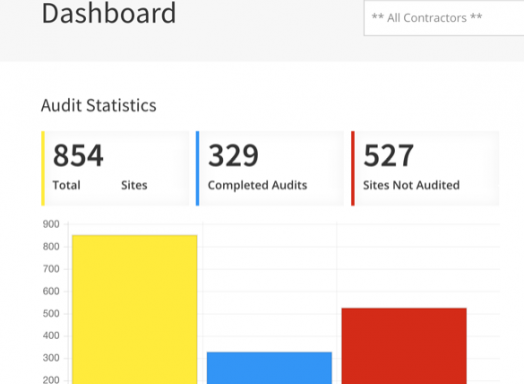Click the red Sites Not Audited bar
Image resolution: width=524 pixels, height=384 pixels.
tap(404, 346)
